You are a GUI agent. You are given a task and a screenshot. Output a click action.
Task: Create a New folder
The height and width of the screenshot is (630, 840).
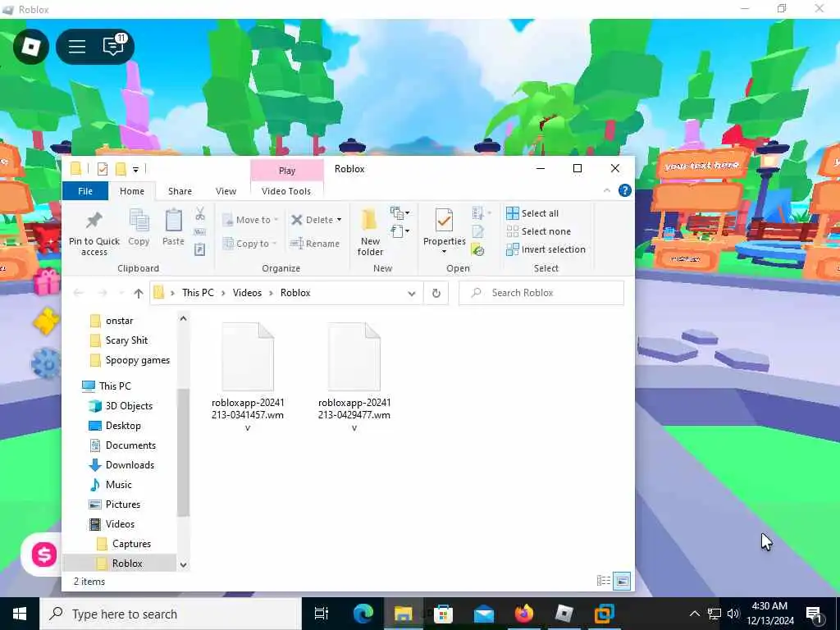[x=370, y=233]
